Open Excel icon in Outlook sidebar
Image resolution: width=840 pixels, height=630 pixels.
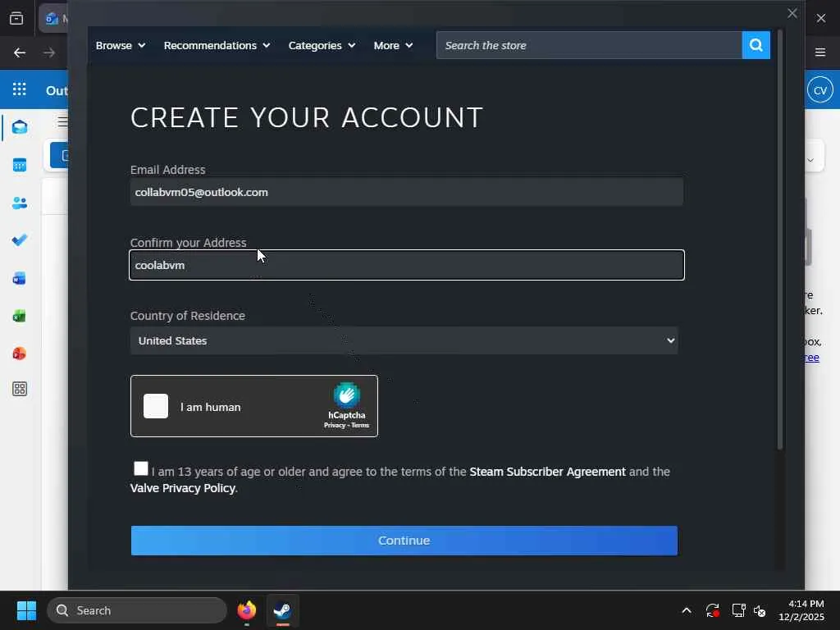[x=20, y=316]
